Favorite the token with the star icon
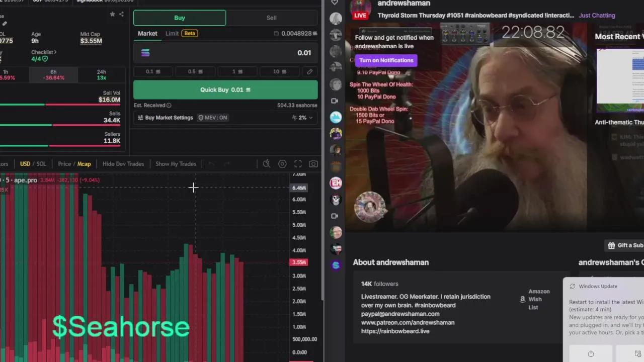644x362 pixels. [x=112, y=14]
